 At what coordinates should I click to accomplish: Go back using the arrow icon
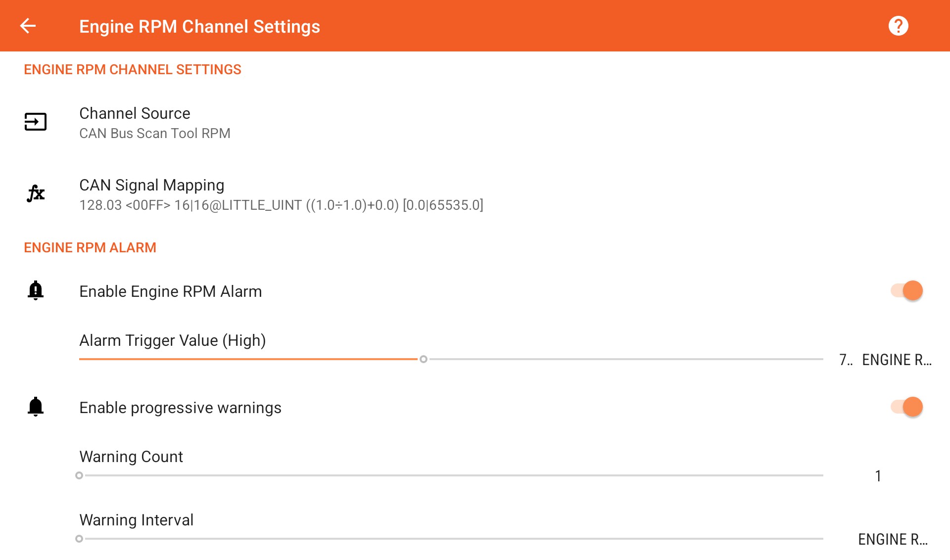28,26
